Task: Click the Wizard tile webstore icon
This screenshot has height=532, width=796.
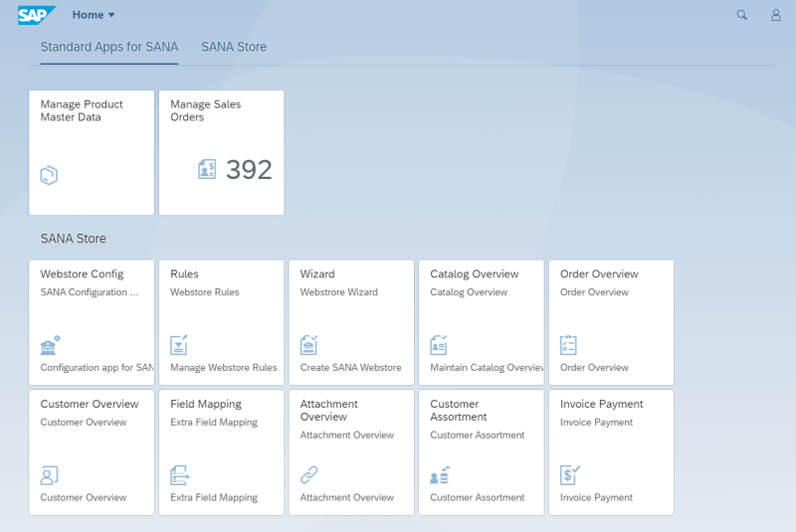Action: coord(308,345)
